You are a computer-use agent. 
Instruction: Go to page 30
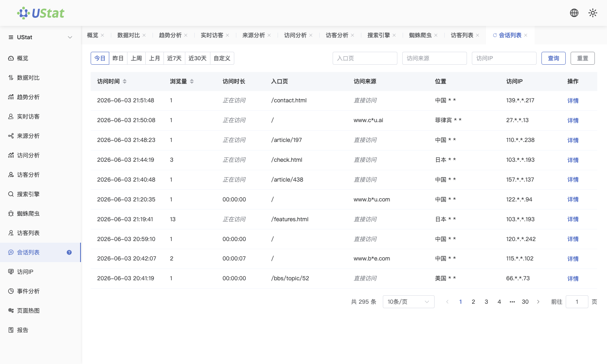[525, 302]
